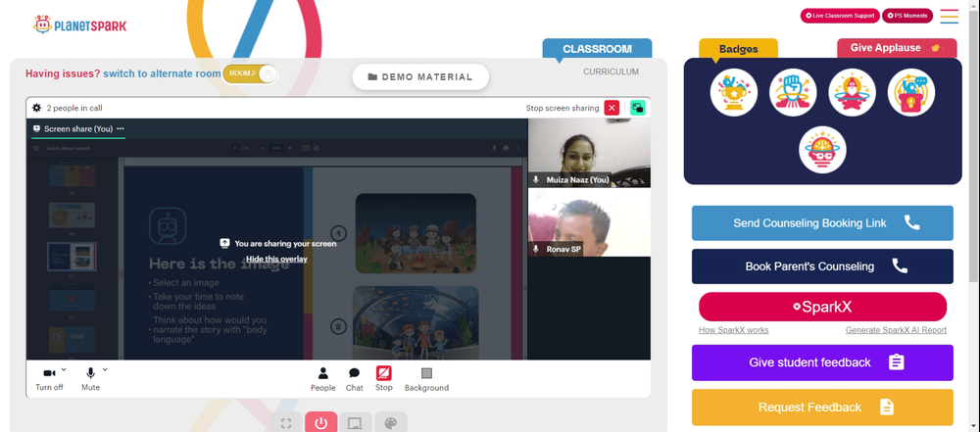Select the Screen share (You) tab
980x432 pixels.
(x=78, y=128)
